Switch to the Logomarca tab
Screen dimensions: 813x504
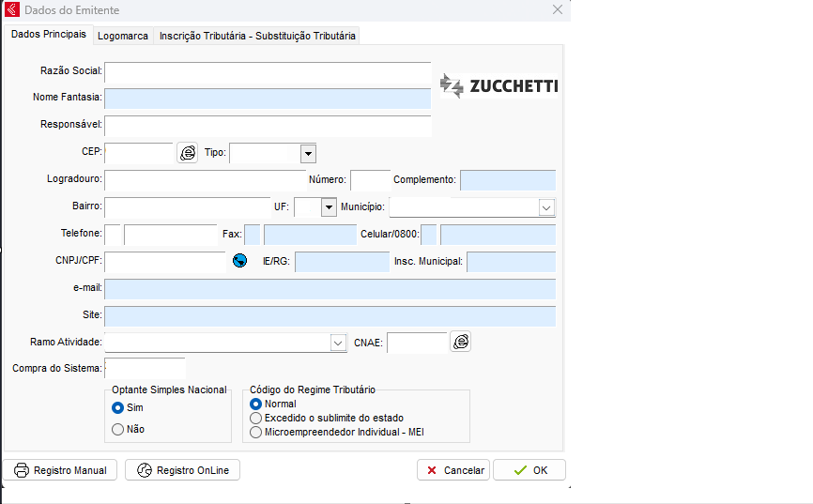[122, 36]
